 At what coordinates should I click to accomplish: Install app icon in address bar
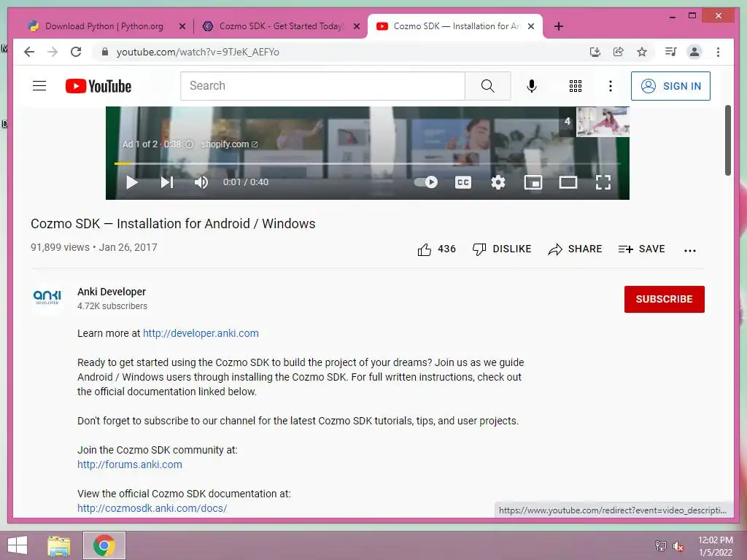[595, 52]
